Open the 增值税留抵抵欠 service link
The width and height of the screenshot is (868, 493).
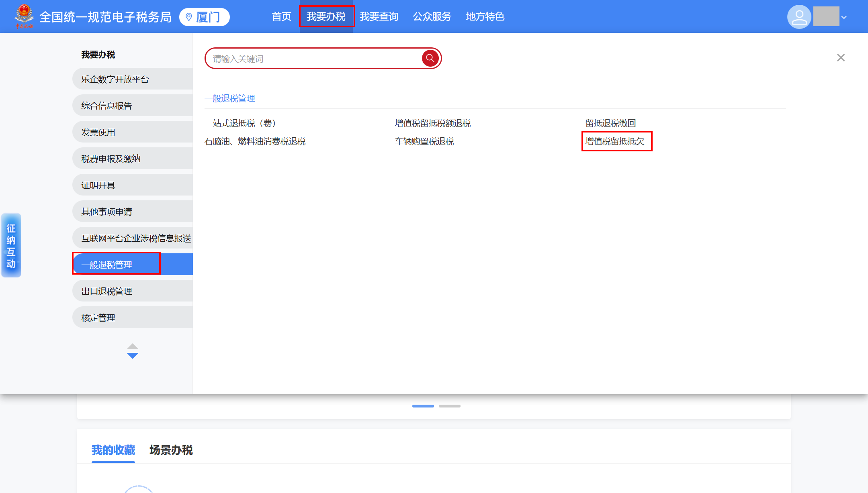pos(616,141)
